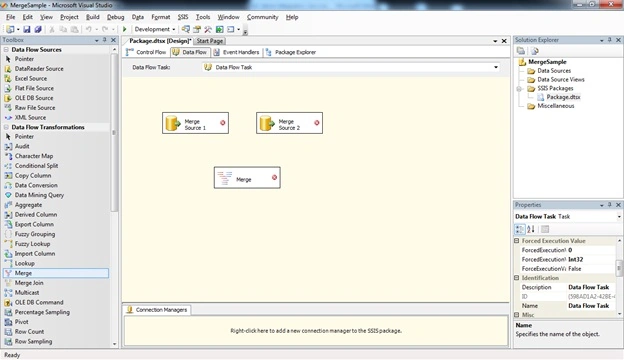
Task: Select DataReader Source in toolbox
Action: coord(39,68)
